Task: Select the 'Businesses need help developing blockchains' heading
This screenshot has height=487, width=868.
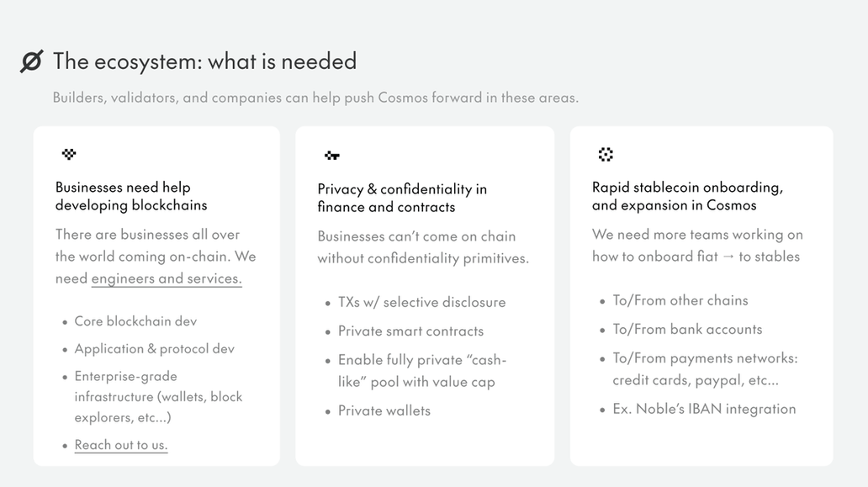Action: click(x=131, y=196)
